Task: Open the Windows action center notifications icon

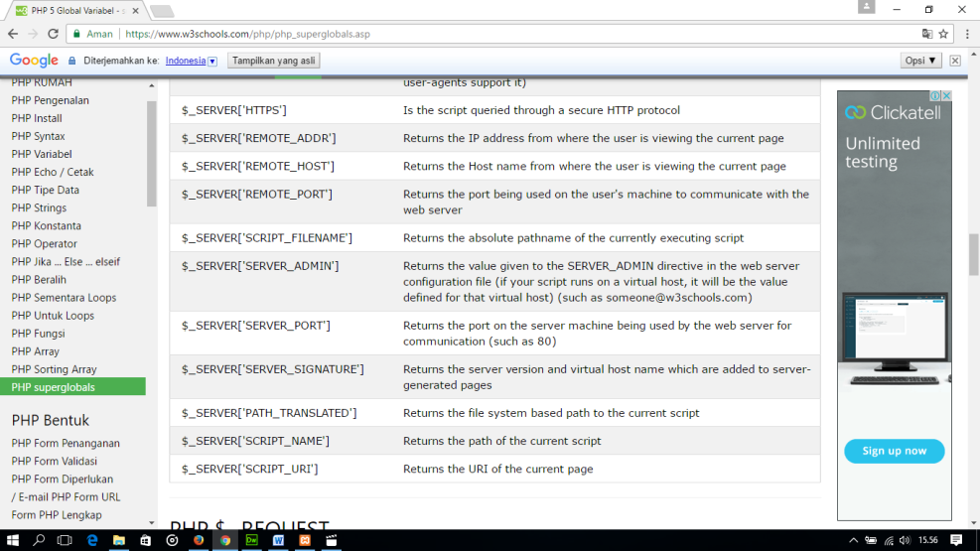Action: pos(957,540)
